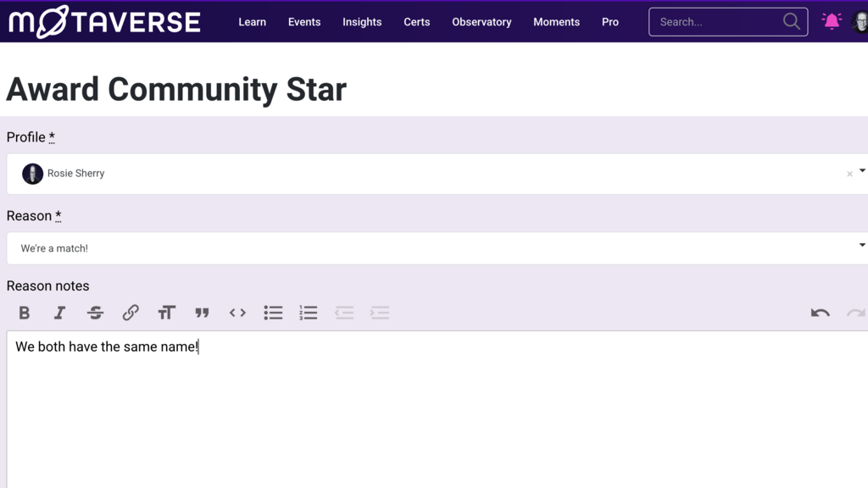This screenshot has width=868, height=488.
Task: Format text as code using code icon
Action: 237,313
